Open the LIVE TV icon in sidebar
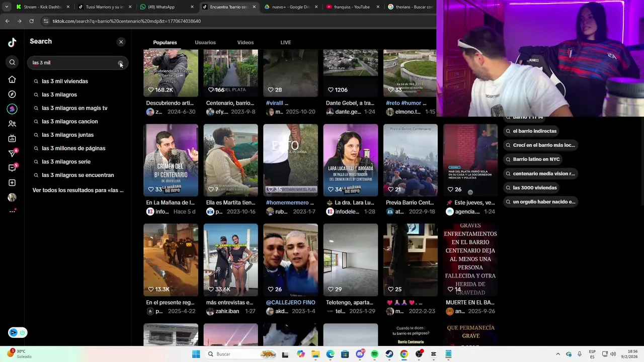The height and width of the screenshot is (362, 644). pos(12,138)
